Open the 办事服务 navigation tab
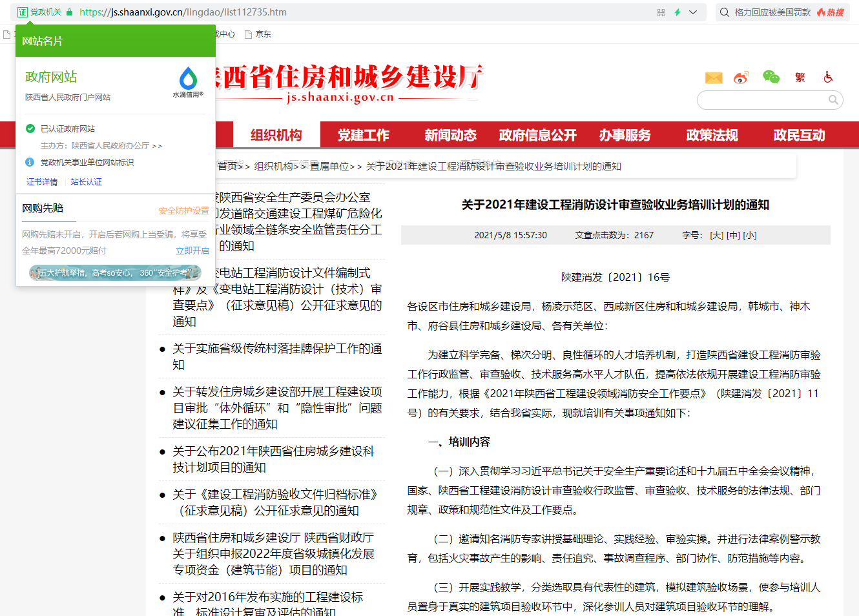 pyautogui.click(x=625, y=135)
